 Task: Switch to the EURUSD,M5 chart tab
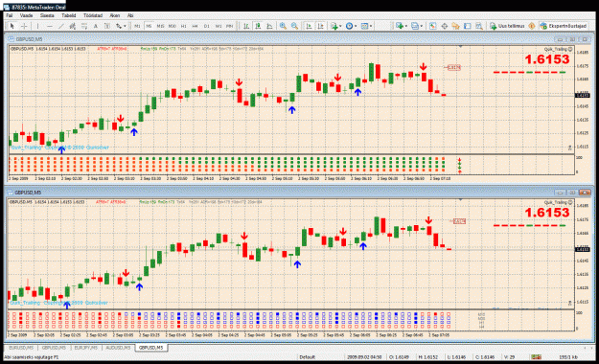tap(21, 348)
